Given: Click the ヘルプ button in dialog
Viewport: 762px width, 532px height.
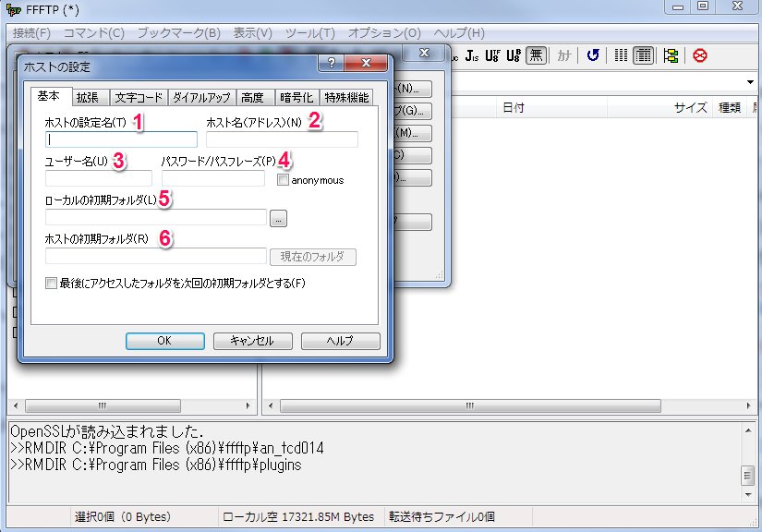Looking at the screenshot, I should pyautogui.click(x=340, y=341).
